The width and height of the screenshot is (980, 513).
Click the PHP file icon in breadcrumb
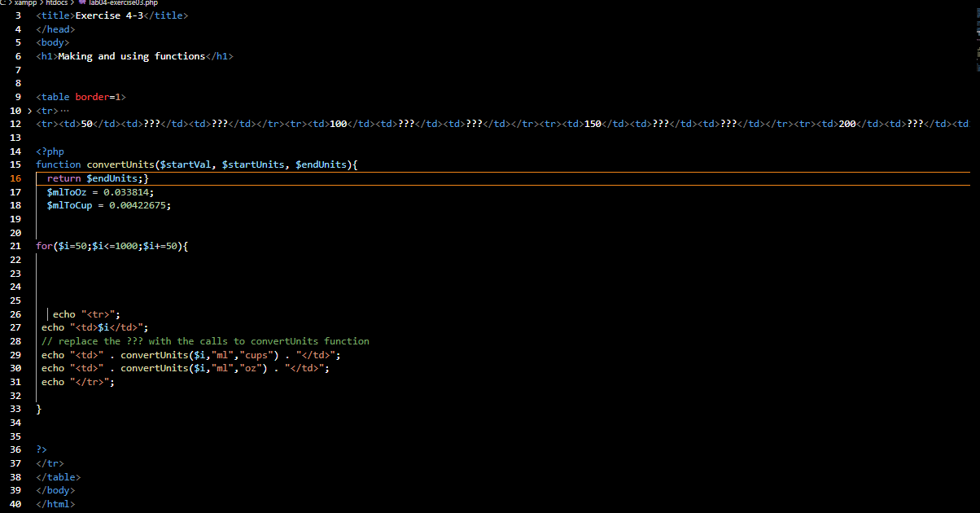pyautogui.click(x=82, y=3)
